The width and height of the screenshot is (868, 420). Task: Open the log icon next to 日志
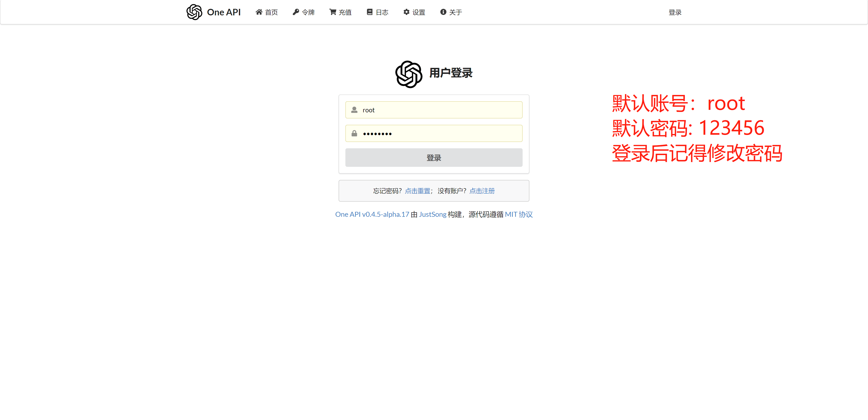[369, 12]
